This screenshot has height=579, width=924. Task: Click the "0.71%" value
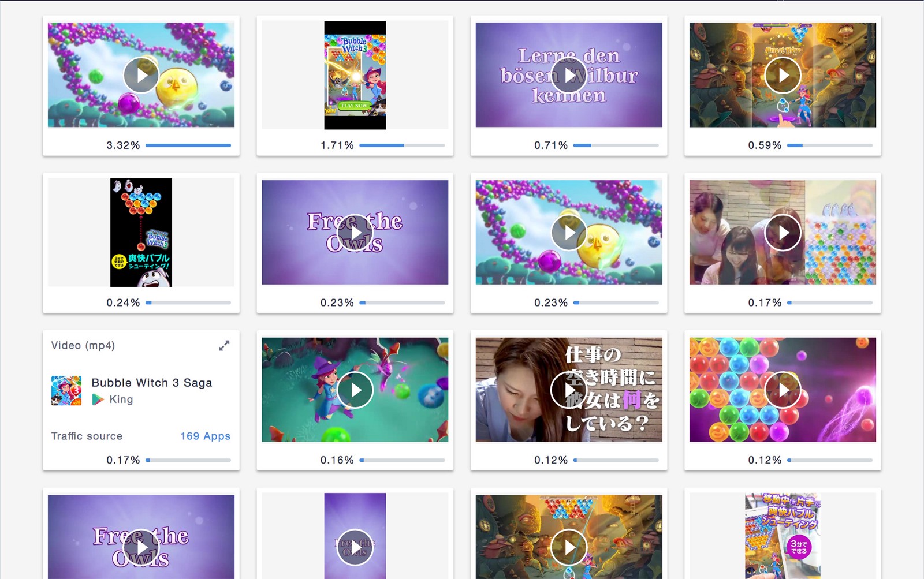click(x=551, y=145)
